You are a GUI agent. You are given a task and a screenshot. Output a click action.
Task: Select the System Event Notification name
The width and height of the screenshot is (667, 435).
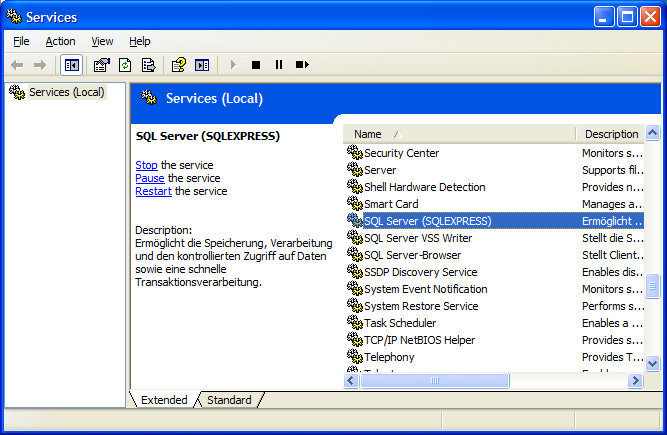pos(426,289)
